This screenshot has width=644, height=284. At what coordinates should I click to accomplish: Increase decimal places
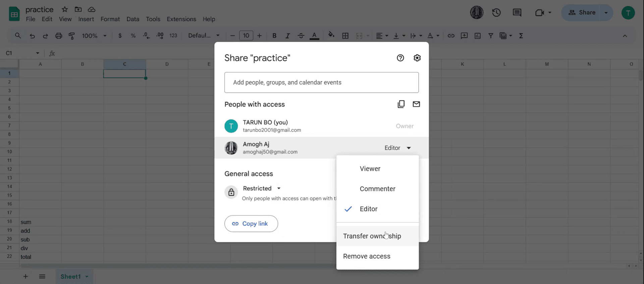click(x=160, y=36)
